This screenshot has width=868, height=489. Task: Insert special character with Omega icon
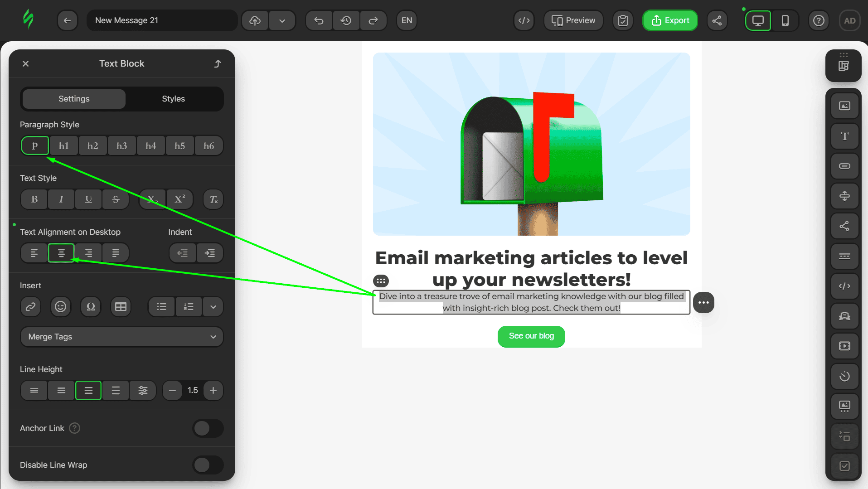[91, 307]
